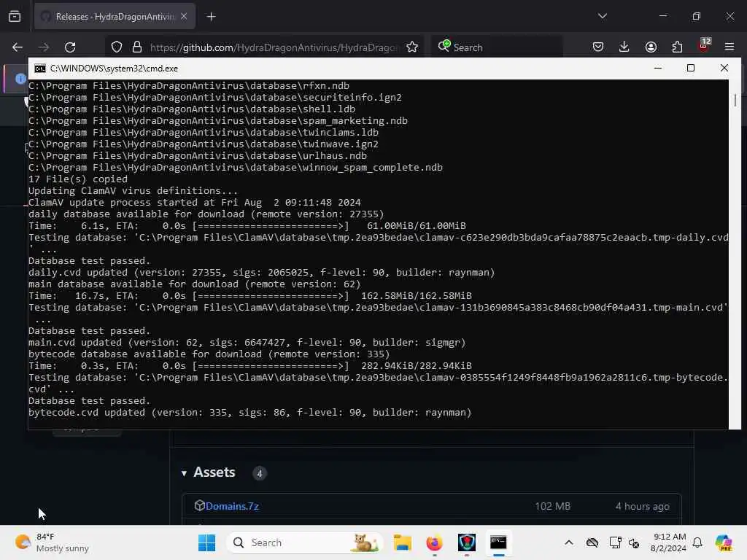The width and height of the screenshot is (747, 560).
Task: Open the extensions puzzle icon
Action: coord(677,47)
